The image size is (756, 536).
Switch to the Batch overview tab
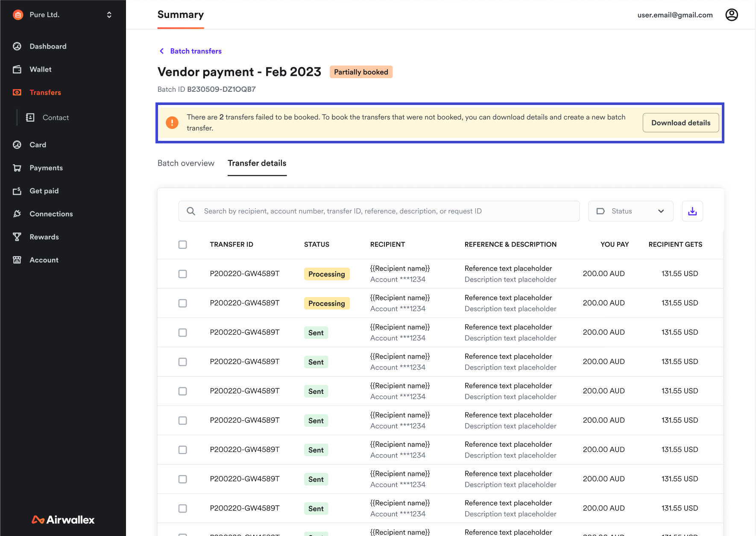coord(186,163)
